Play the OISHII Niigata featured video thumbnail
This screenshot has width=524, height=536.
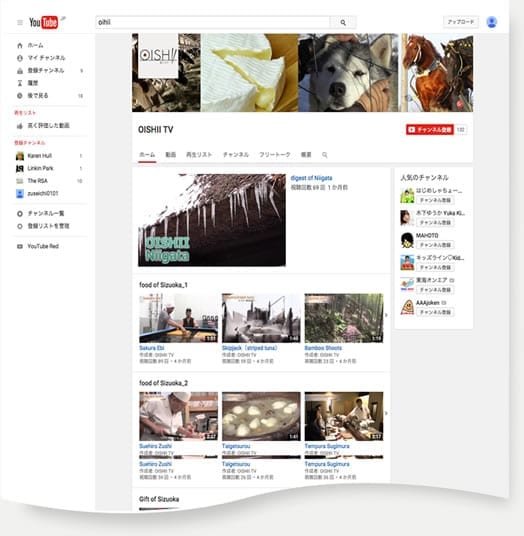click(x=212, y=220)
